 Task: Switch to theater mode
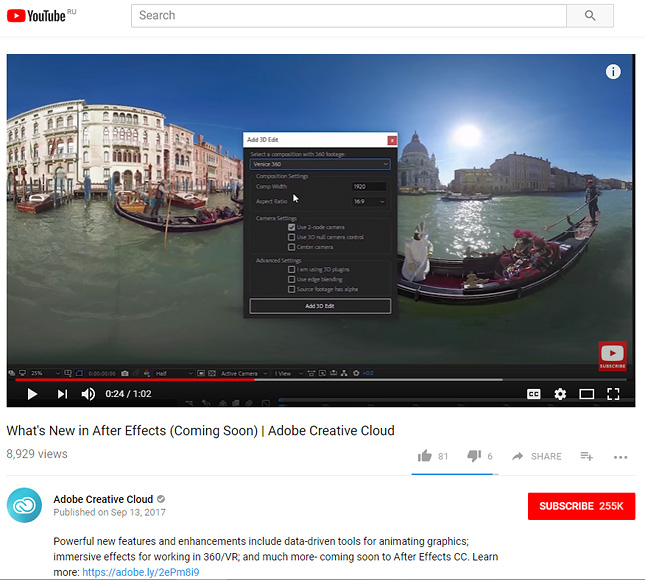[586, 394]
